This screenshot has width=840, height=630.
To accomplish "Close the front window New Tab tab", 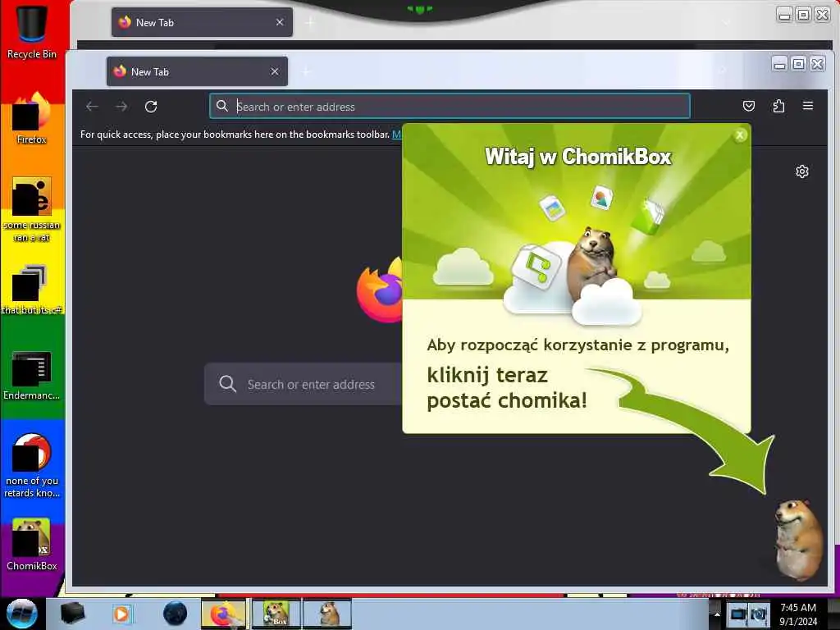I will [x=275, y=71].
